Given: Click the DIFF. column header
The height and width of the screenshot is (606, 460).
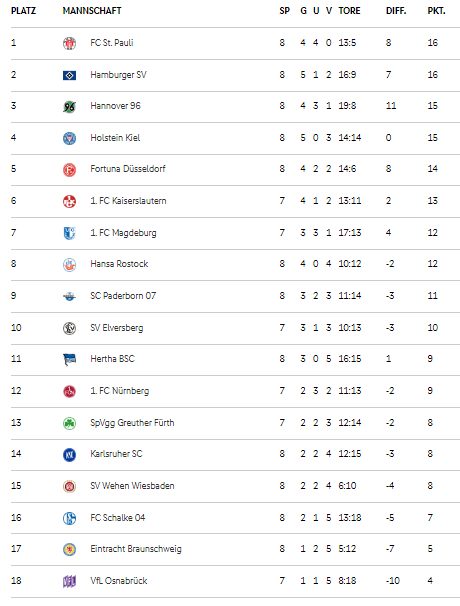Looking at the screenshot, I should 396,11.
